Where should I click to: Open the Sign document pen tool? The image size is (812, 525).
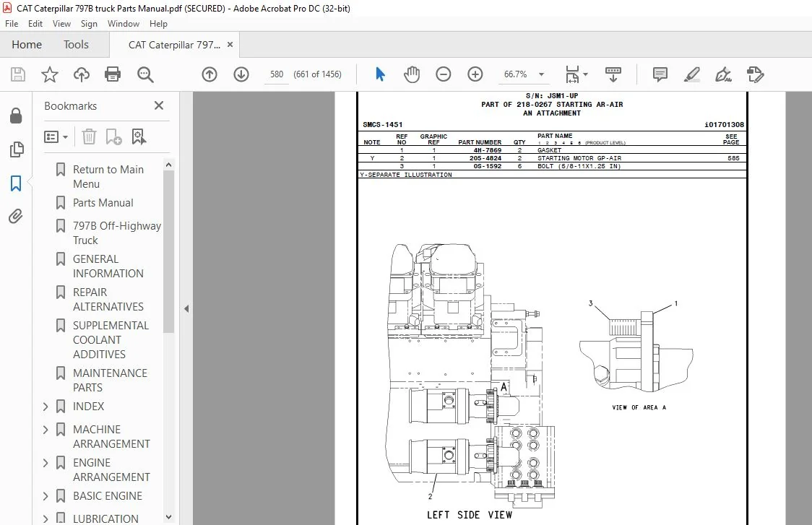(x=723, y=74)
